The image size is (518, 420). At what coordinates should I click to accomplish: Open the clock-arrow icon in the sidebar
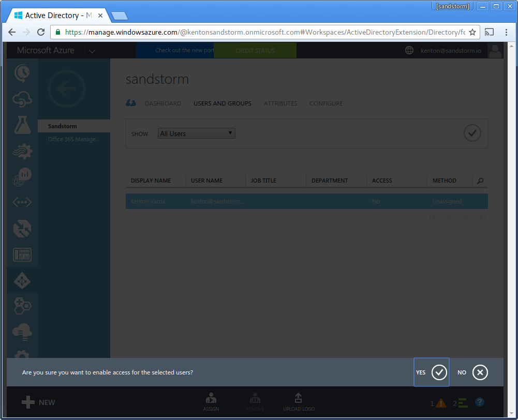click(x=22, y=73)
